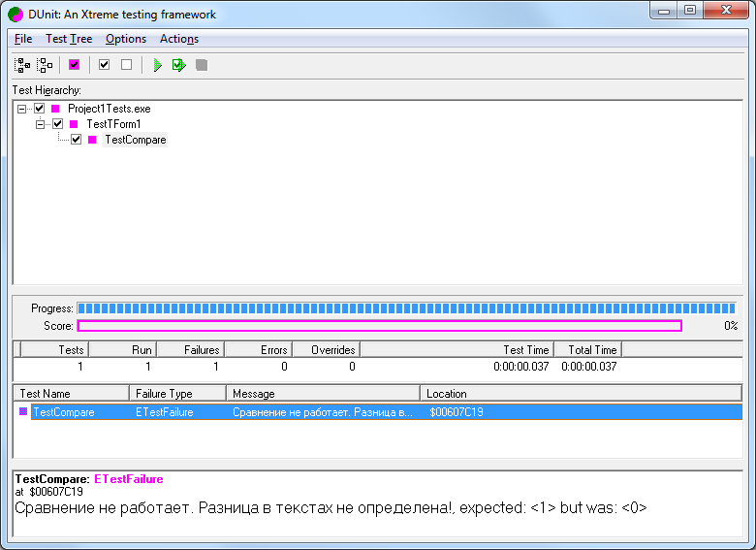This screenshot has height=550, width=756.
Task: Click the gray Stop tests button
Action: click(x=202, y=65)
